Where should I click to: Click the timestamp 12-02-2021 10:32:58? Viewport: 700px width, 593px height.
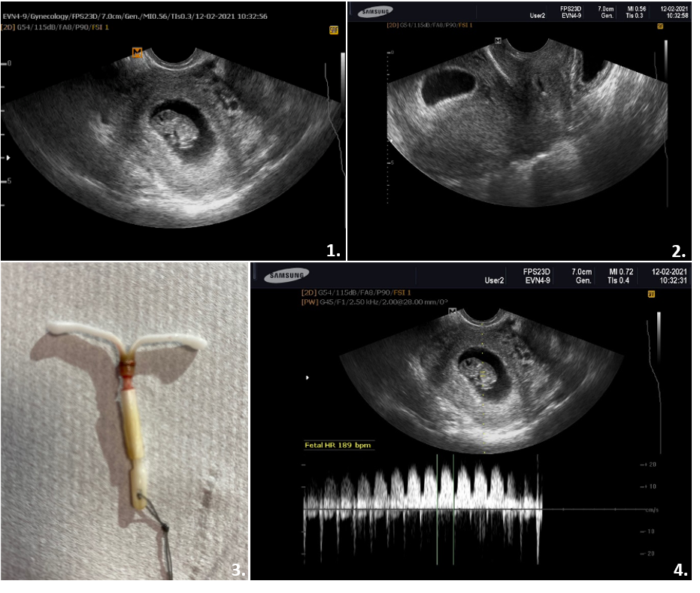tap(674, 12)
